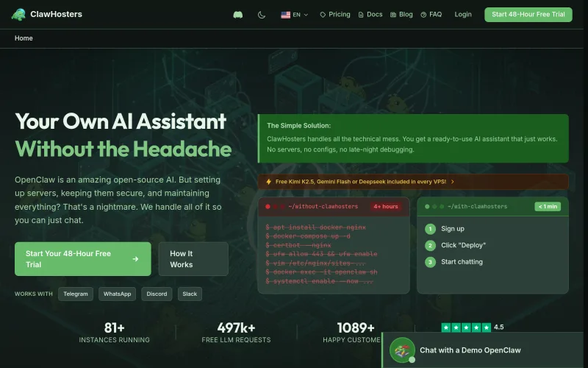Click the "Start chatting" step text
588x368 pixels.
pos(462,262)
